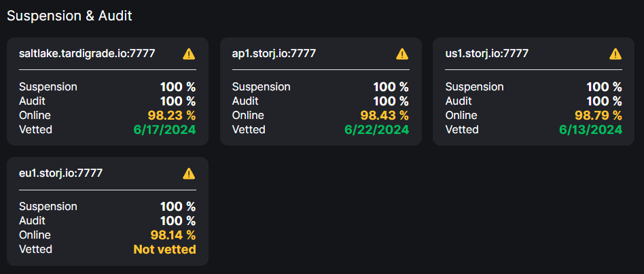Click the 6/22/2024 vetted date
Viewport: 644px width, 274px height.
point(376,129)
